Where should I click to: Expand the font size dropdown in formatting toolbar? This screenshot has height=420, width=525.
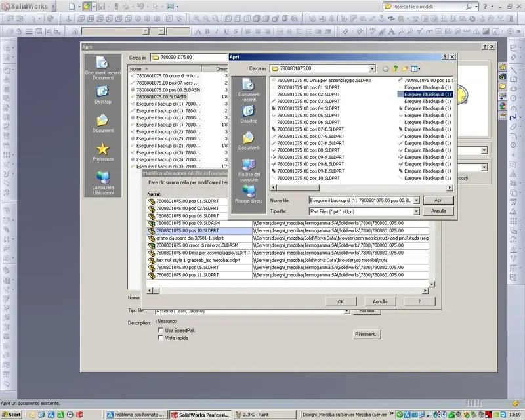[x=161, y=31]
